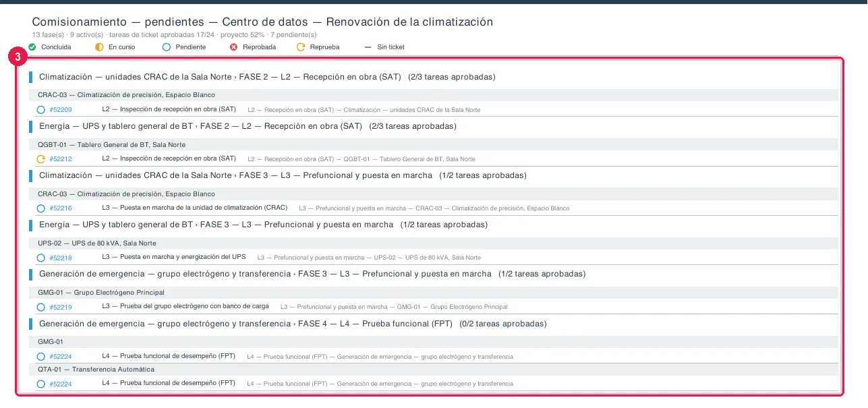The width and height of the screenshot is (868, 408).
Task: Click L3 — Prueba del grupo electrógeno con banco de carga
Action: [185, 306]
